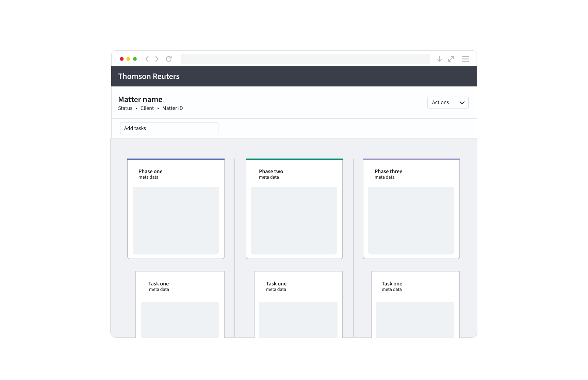Click the browser address bar
588x380 pixels.
tap(305, 59)
